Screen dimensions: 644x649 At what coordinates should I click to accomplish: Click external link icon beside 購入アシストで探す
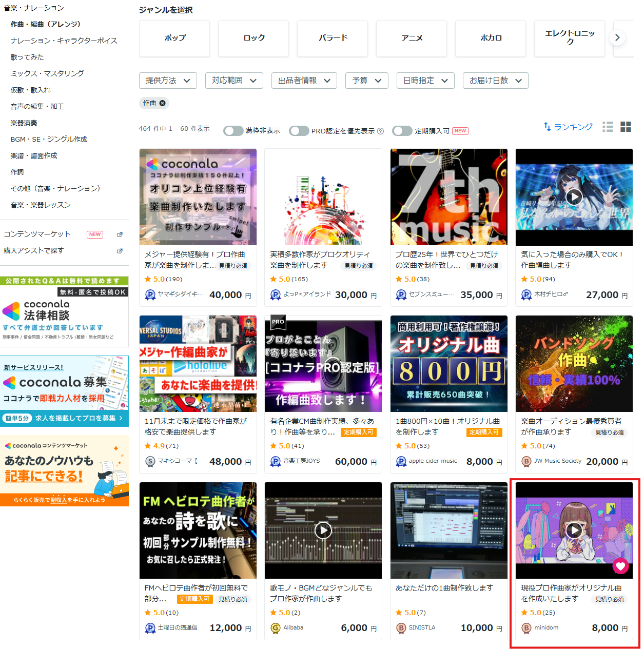tap(120, 251)
